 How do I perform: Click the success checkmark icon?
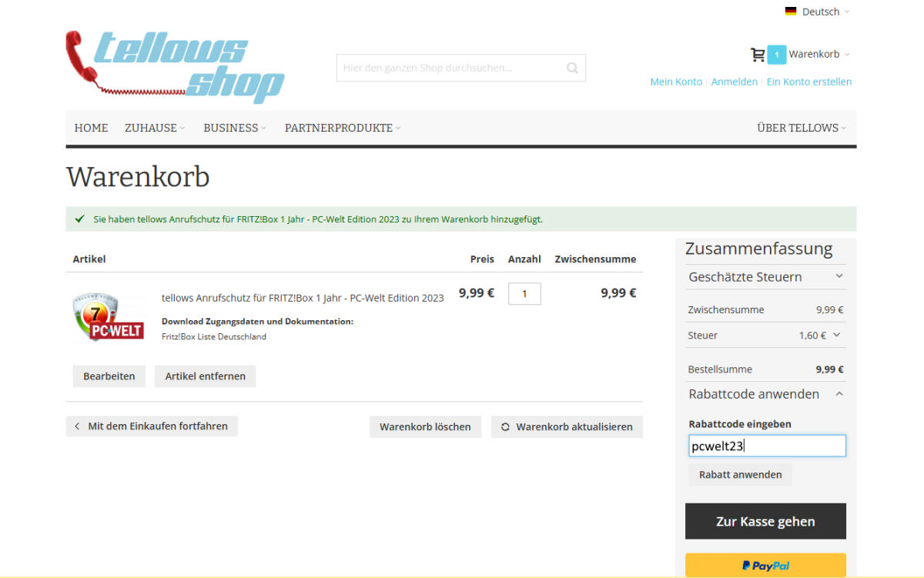[79, 219]
